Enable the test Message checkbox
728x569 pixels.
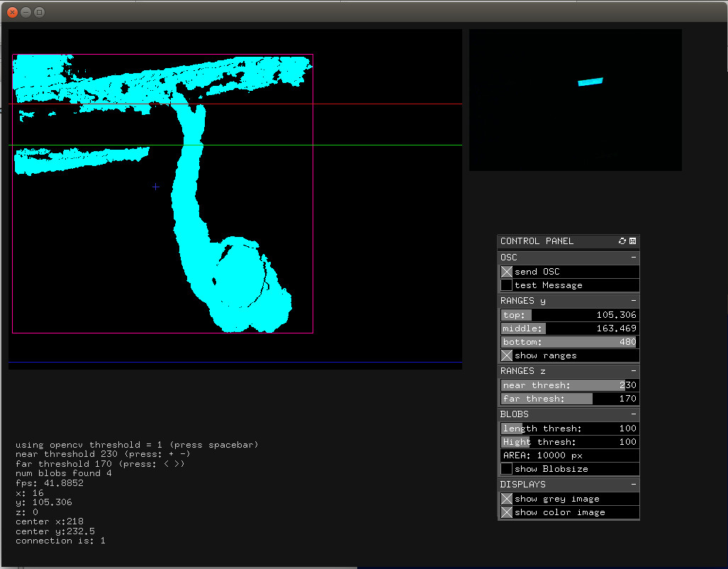[x=507, y=285]
